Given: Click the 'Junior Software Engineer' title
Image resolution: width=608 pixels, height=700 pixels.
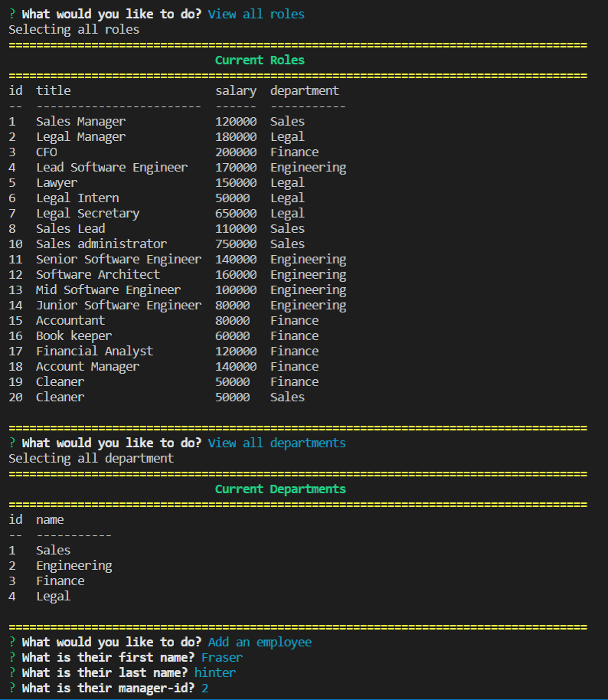Looking at the screenshot, I should tap(119, 306).
